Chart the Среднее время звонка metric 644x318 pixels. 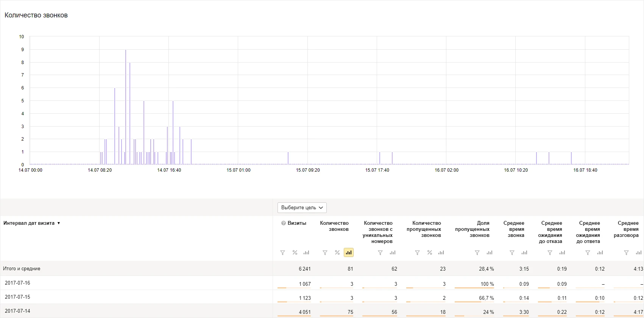coord(524,252)
